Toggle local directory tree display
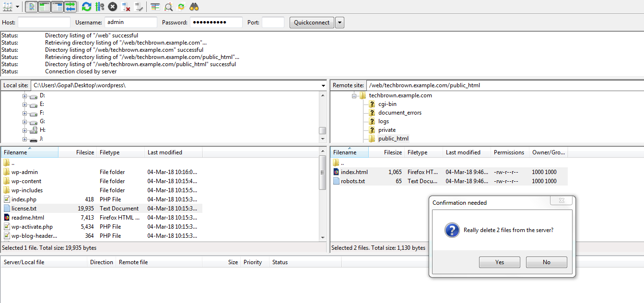This screenshot has width=644, height=303. 44,7
